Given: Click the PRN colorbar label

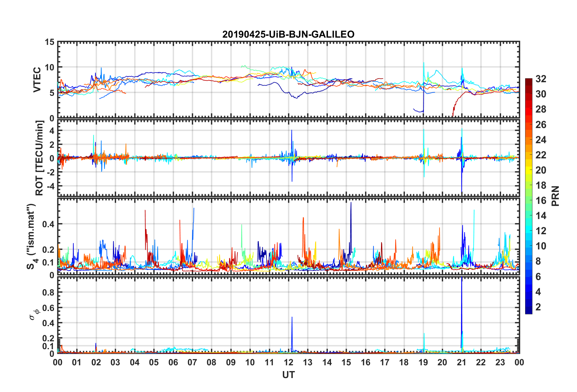Looking at the screenshot, I should coord(555,196).
